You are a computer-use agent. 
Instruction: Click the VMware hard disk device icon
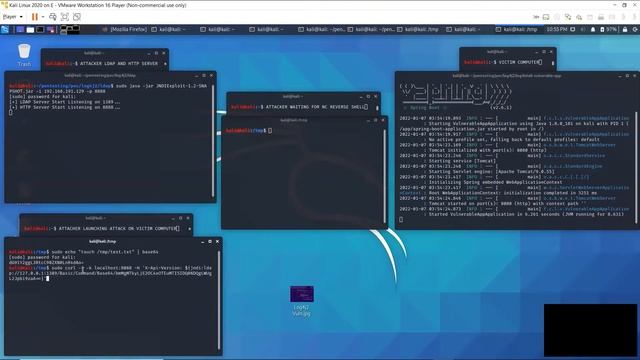click(x=546, y=17)
